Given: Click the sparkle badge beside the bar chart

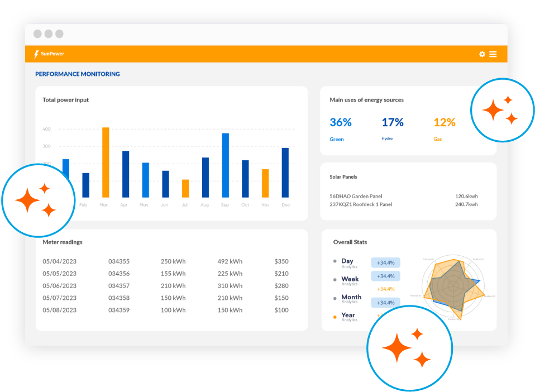Looking at the screenshot, I should click(x=37, y=200).
